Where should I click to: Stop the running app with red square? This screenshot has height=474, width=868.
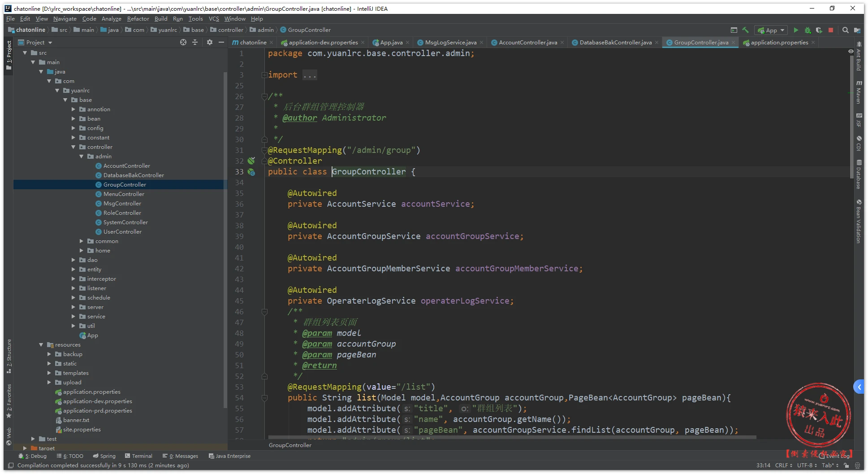click(831, 30)
